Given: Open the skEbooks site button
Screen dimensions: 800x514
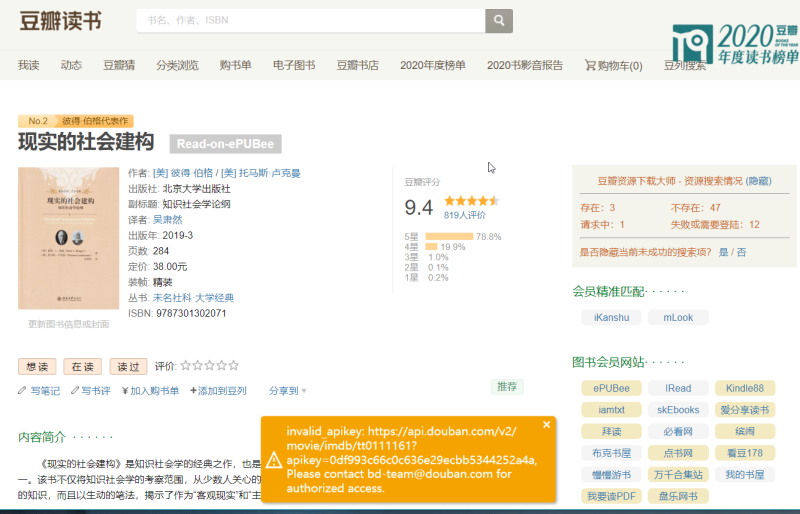Looking at the screenshot, I should click(x=678, y=410).
